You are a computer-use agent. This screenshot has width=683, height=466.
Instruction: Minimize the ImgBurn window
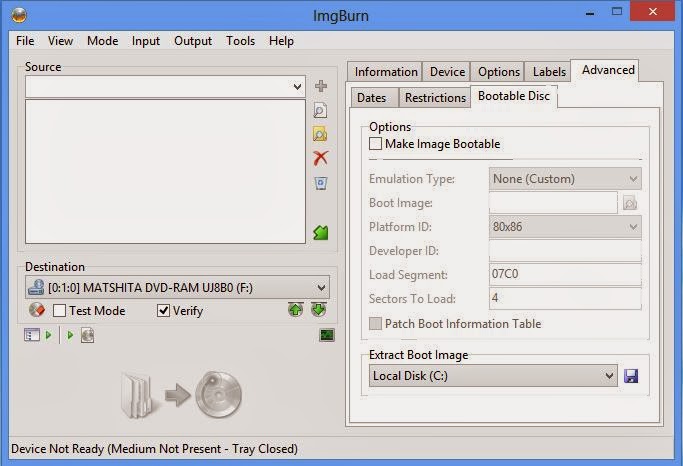pos(590,13)
